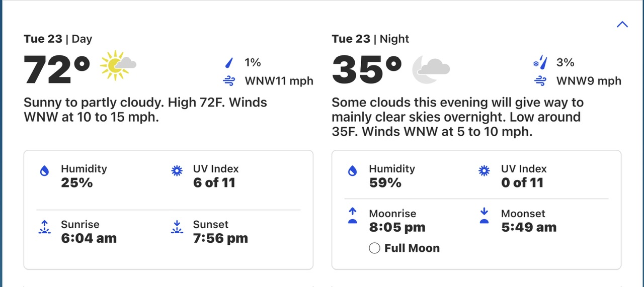
Task: Click the Moonrise icon
Action: 353,216
